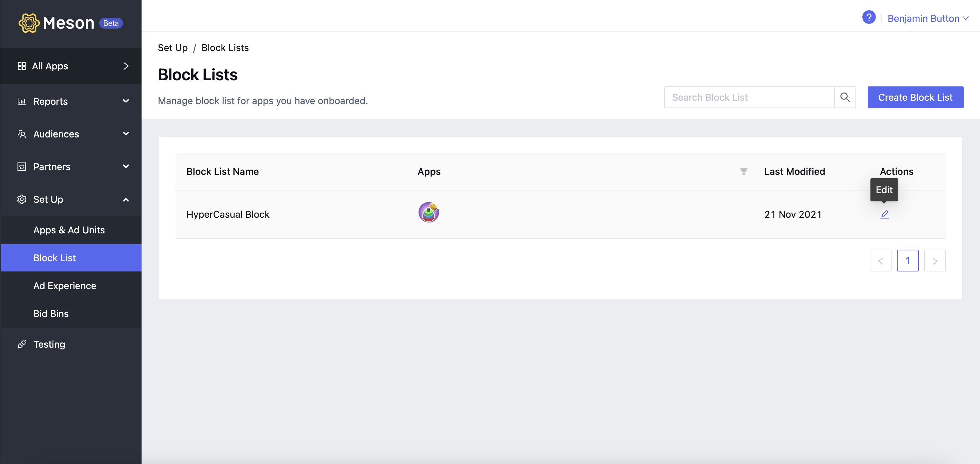Focus the Search Block List field
The height and width of the screenshot is (464, 980).
(749, 97)
